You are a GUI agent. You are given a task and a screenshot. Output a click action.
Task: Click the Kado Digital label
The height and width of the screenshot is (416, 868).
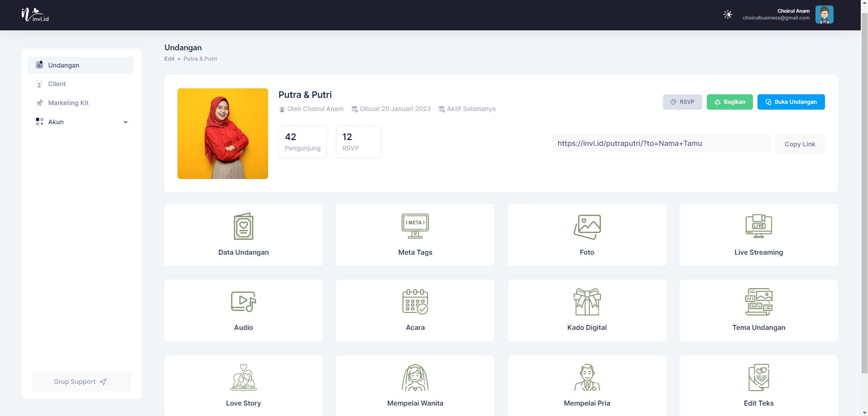click(x=587, y=328)
